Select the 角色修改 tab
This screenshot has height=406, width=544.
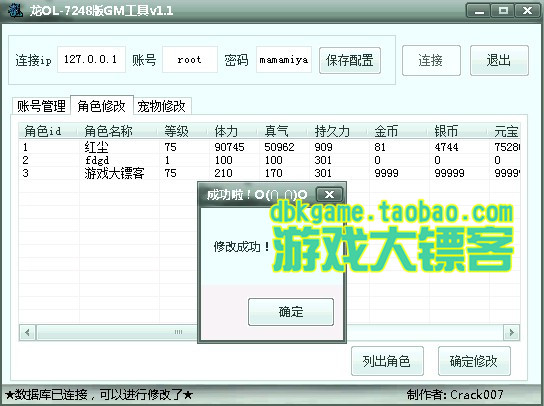pos(102,105)
